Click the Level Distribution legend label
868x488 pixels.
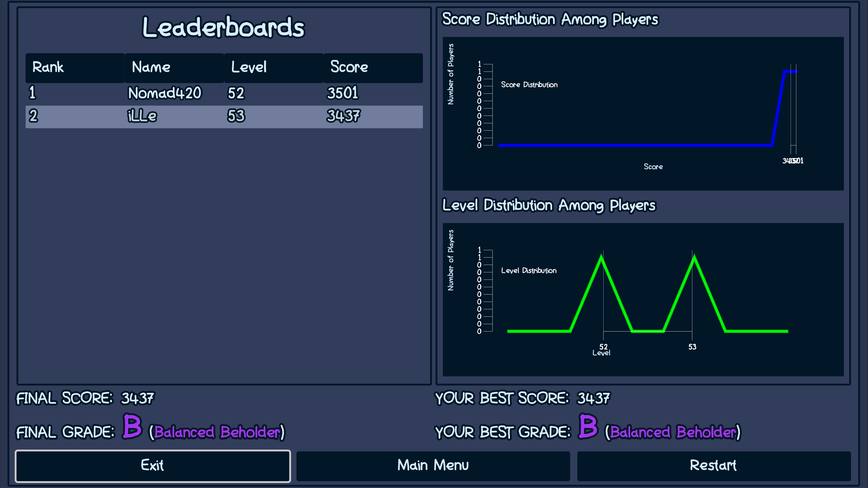click(x=529, y=271)
